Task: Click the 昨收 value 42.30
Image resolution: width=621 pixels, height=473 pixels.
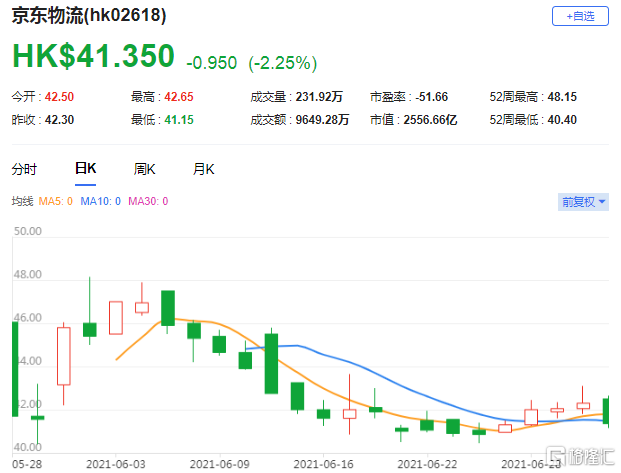Action: [59, 120]
